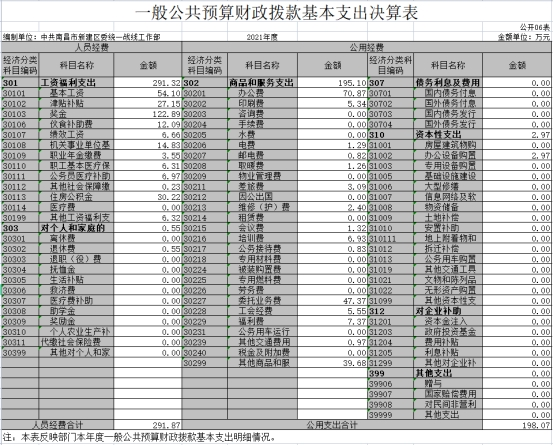Select the cell with code 30103
Screen dimensions: 554x446
[20, 114]
